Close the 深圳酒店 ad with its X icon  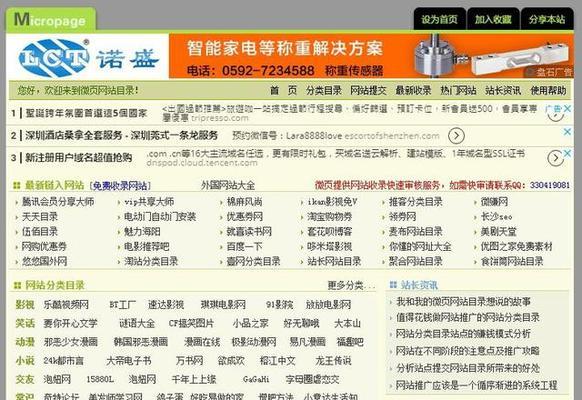pos(567,131)
